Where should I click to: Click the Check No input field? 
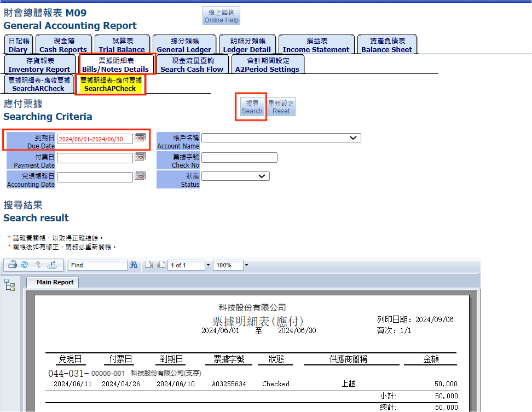[239, 158]
